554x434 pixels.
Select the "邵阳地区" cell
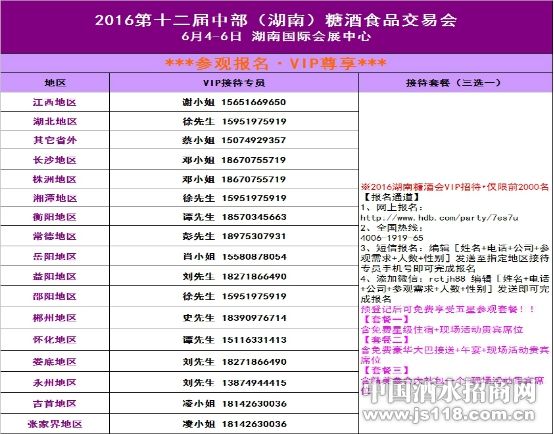click(55, 296)
